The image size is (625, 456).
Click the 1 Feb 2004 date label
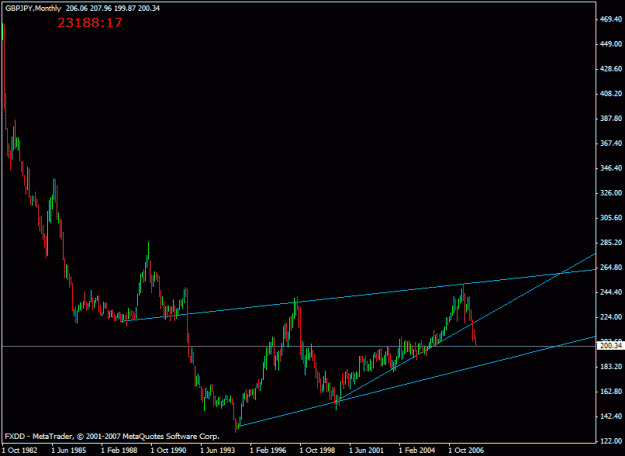point(417,450)
